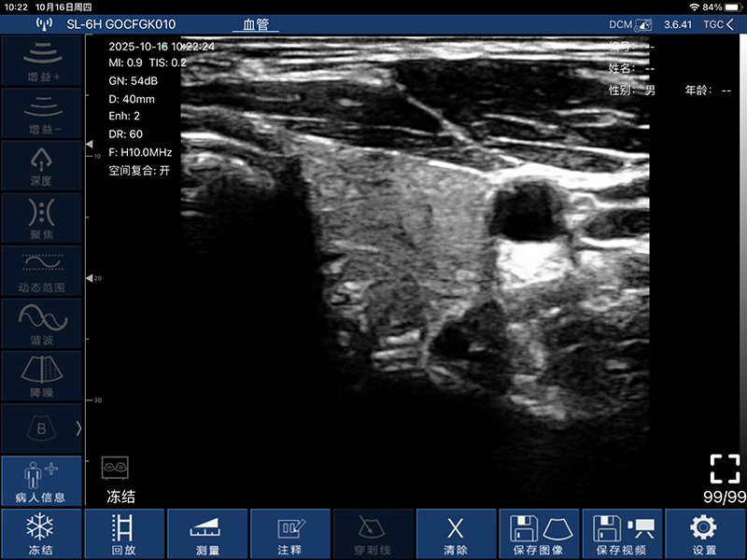Open the Annotation (注释) tool
The image size is (747, 560).
(x=290, y=534)
